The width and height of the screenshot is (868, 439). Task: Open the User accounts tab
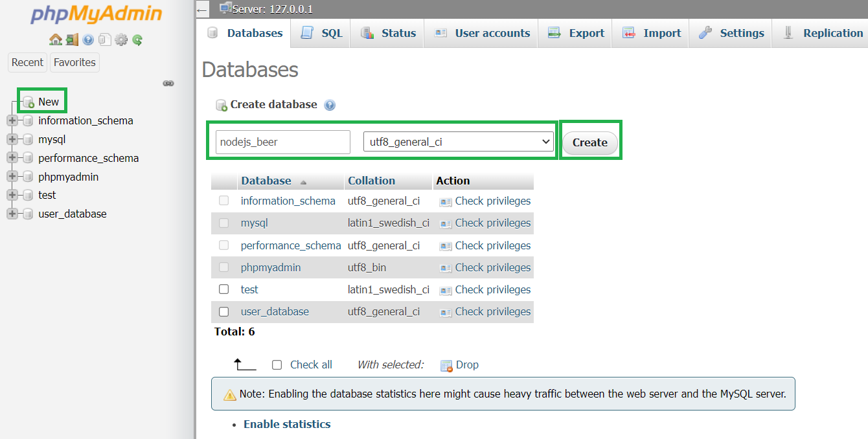pos(483,33)
